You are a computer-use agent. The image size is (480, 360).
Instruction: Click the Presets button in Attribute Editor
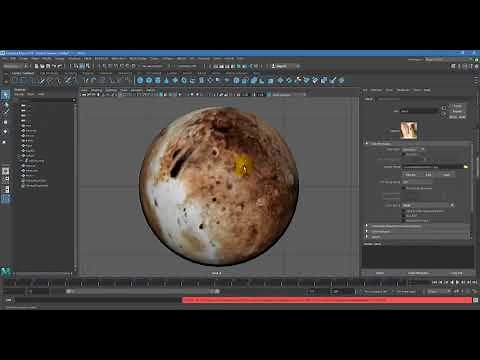pyautogui.click(x=457, y=111)
